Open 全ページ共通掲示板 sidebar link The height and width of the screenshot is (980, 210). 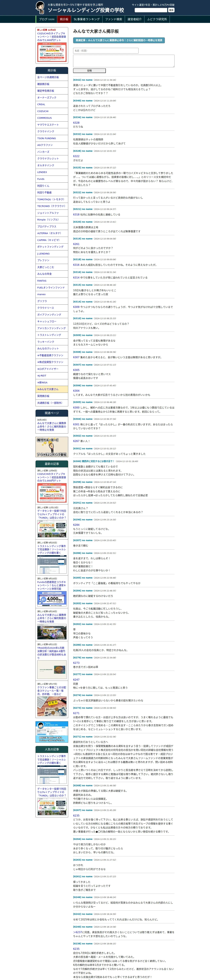[52, 77]
